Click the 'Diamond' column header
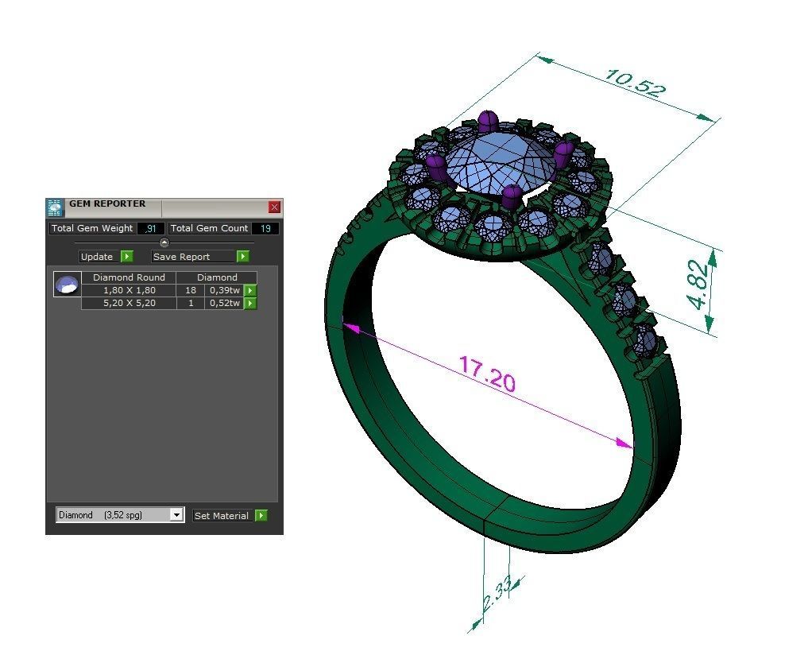Image resolution: width=812 pixels, height=655 pixels. coord(217,277)
